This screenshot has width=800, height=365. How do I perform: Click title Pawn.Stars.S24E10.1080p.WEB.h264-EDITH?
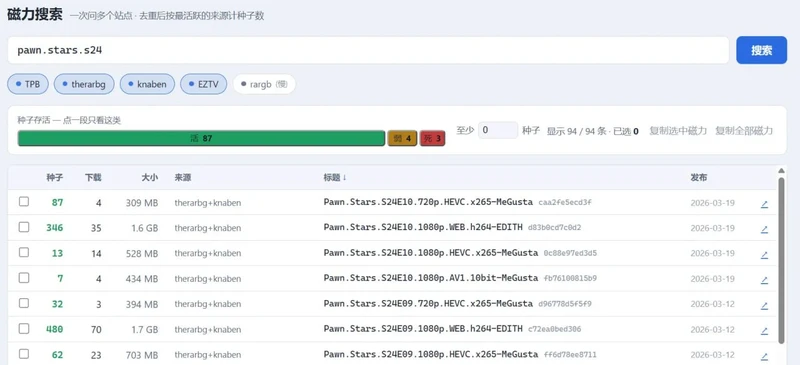pos(423,227)
